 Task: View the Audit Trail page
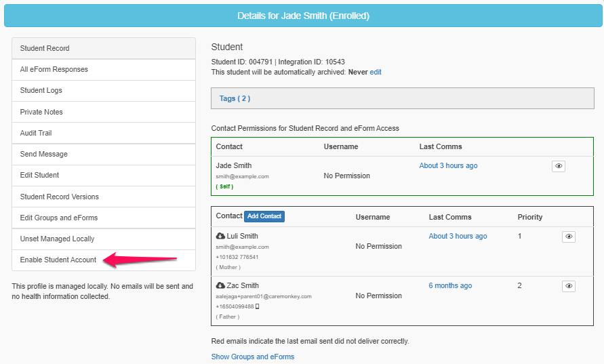(36, 133)
